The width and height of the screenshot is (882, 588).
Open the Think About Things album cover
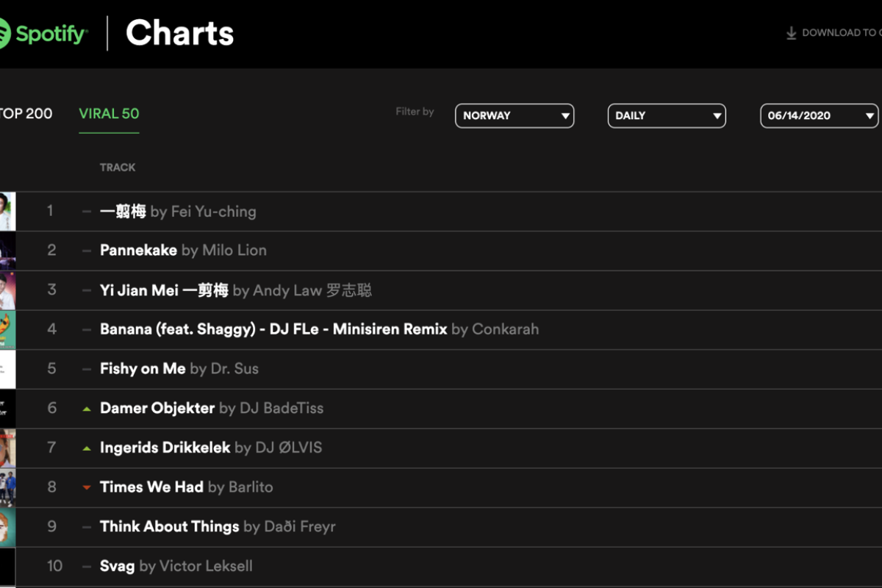(7, 527)
